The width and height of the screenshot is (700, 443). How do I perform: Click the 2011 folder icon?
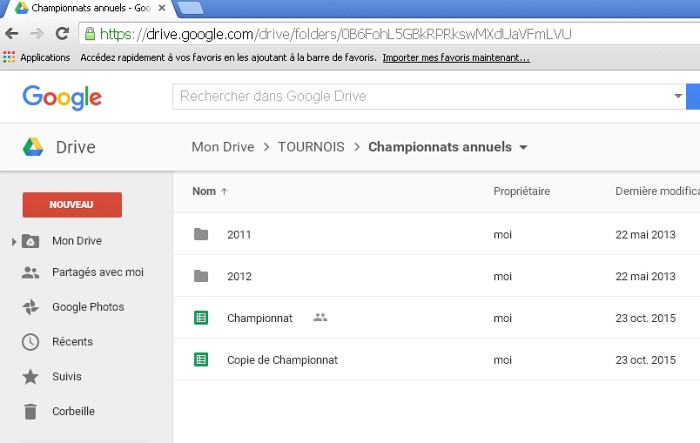point(201,235)
